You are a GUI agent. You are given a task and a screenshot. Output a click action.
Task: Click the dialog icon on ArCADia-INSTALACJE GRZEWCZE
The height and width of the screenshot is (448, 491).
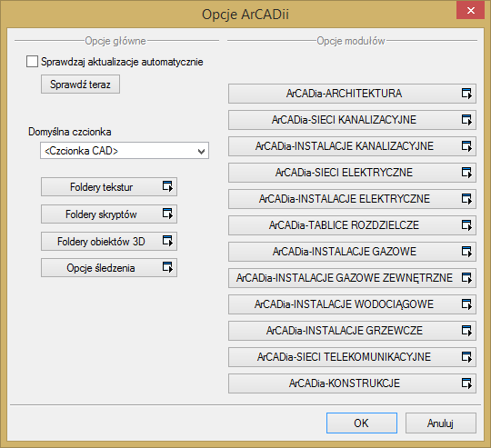coord(466,331)
